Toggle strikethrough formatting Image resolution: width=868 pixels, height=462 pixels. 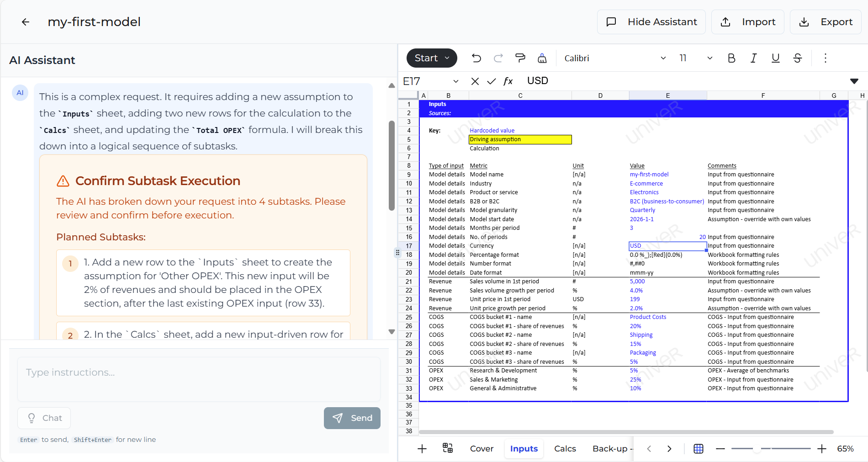pos(797,58)
